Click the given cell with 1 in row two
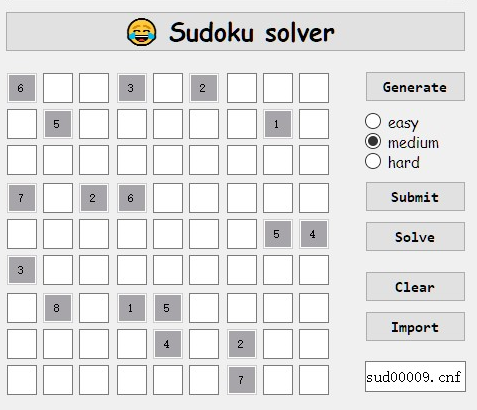The height and width of the screenshot is (410, 477). click(x=278, y=124)
